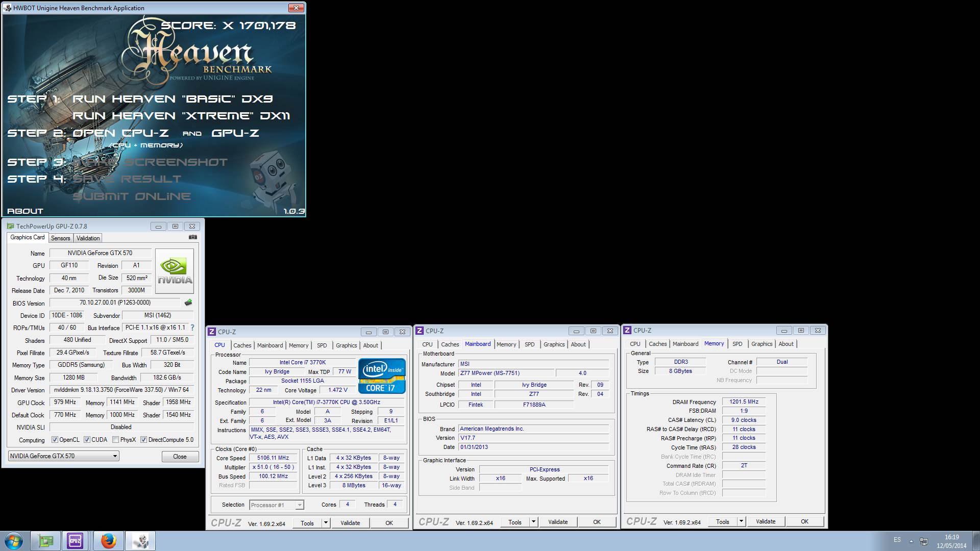Viewport: 980px width, 551px height.
Task: Click Run Heaven "Basic" DX9 step
Action: click(173, 99)
